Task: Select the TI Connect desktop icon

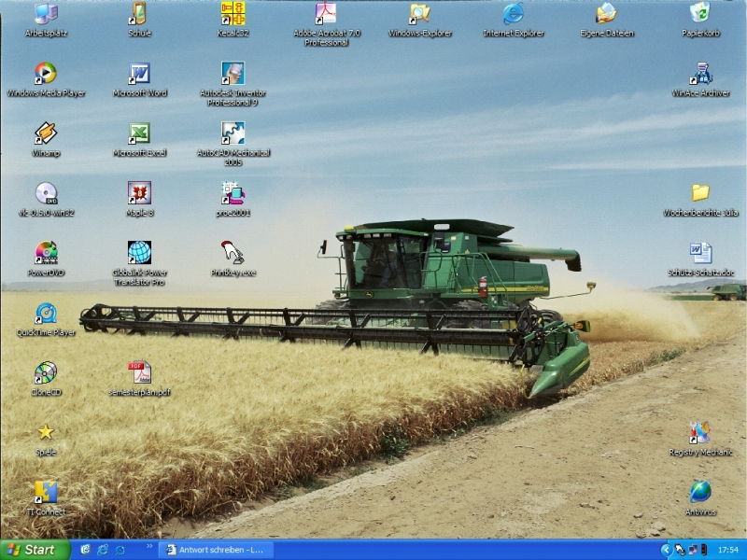Action: click(46, 492)
